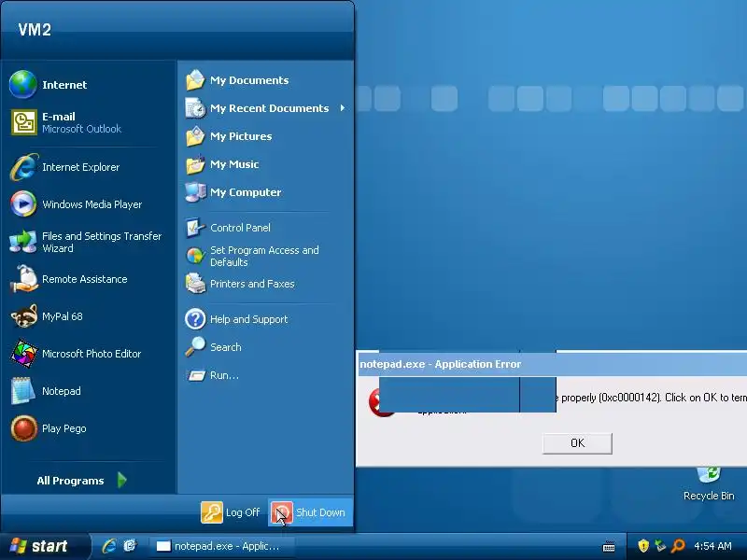Click the Search magnifier icon
Screen dimensions: 747x560
(x=195, y=347)
